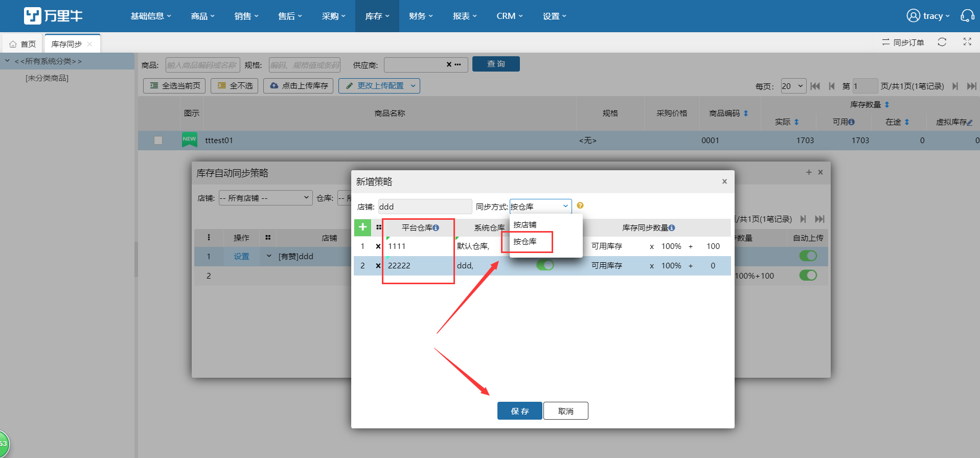Screen dimensions: 980x458
Task: Open the customer service headset icon
Action: point(967,16)
